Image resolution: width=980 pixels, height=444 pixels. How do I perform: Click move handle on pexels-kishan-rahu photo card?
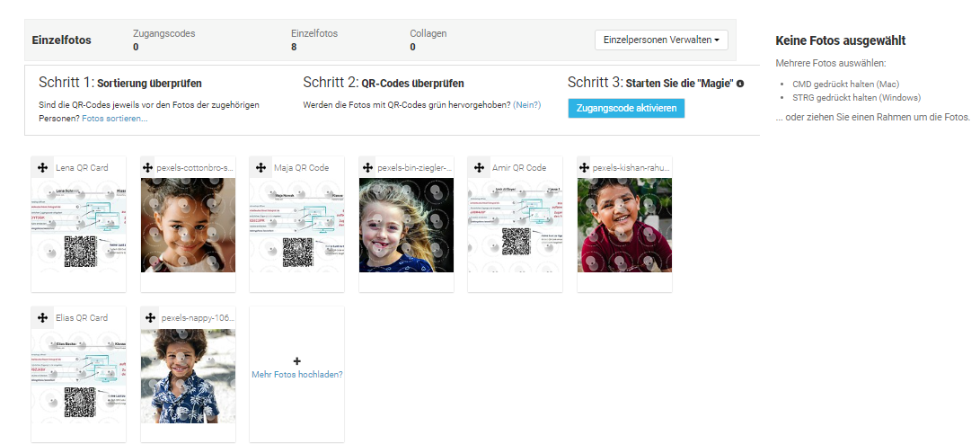pyautogui.click(x=585, y=167)
